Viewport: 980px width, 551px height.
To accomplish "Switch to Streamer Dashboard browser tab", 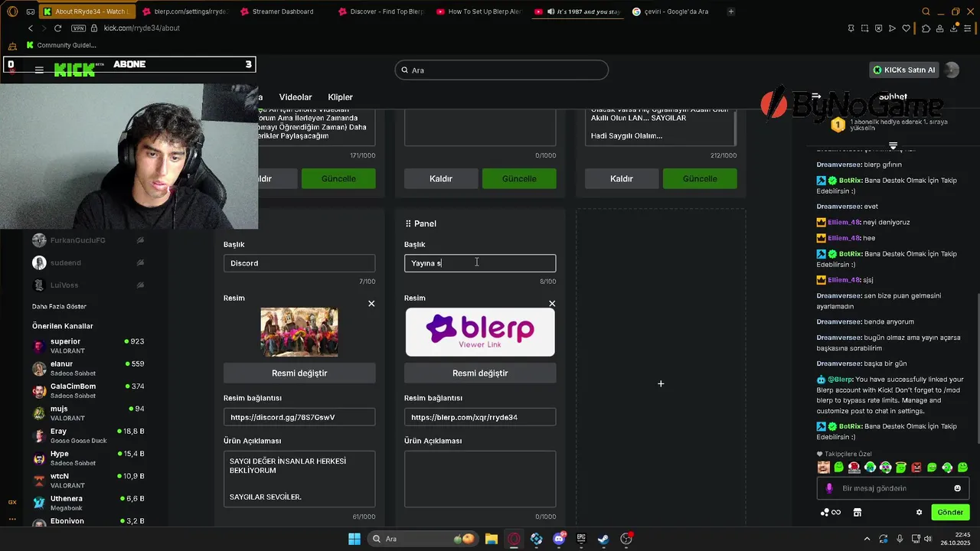I will point(283,11).
